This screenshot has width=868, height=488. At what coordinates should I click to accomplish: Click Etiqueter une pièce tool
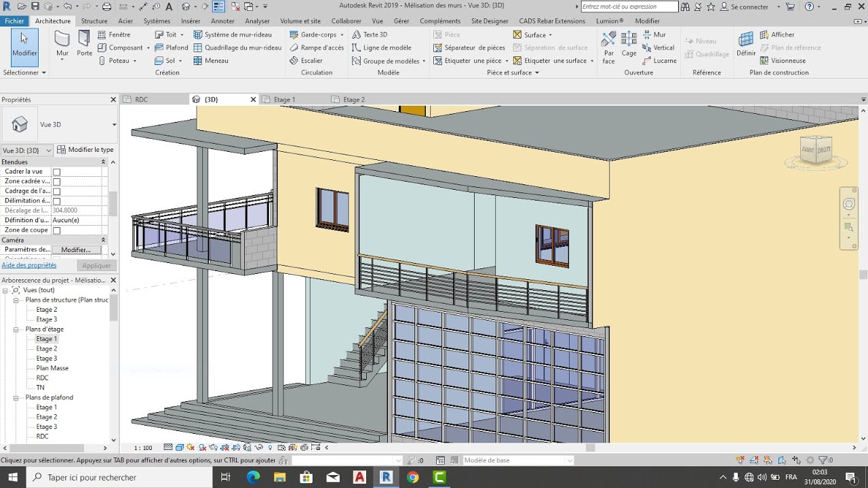point(470,60)
